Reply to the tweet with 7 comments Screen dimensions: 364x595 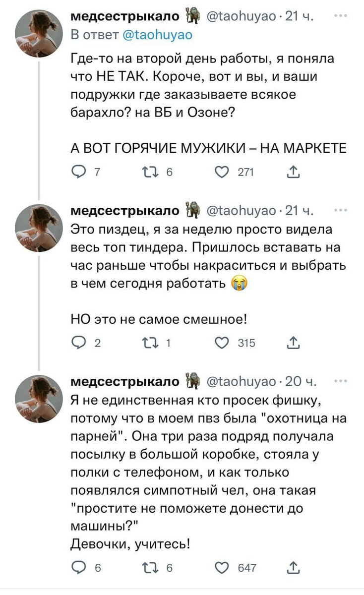[x=79, y=172]
